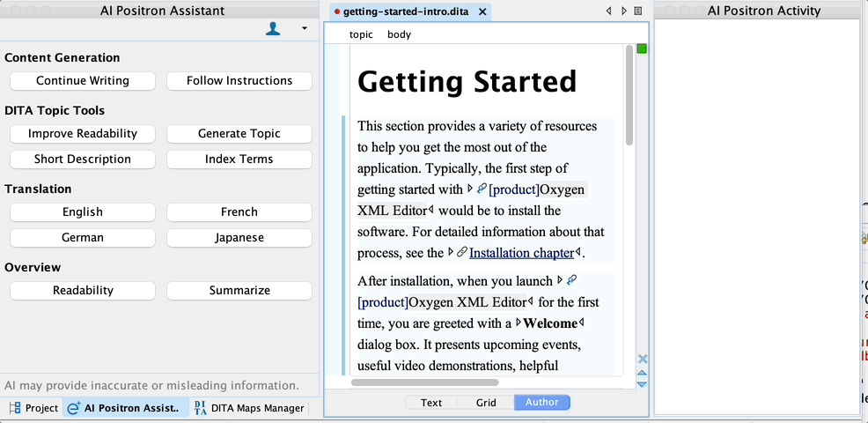Switch to Text editing mode
Viewport: 868px width, 423px height.
[x=431, y=403]
